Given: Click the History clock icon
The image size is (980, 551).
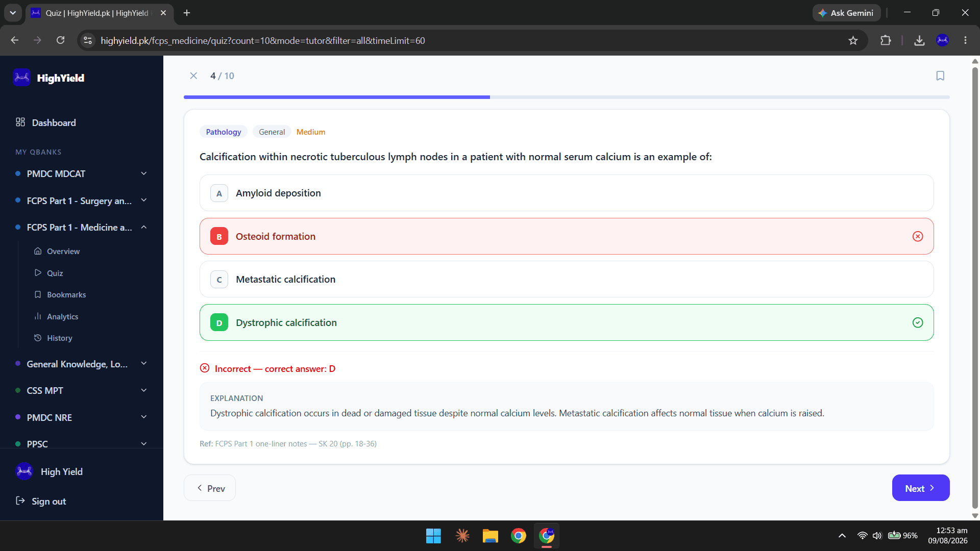Looking at the screenshot, I should pyautogui.click(x=38, y=338).
